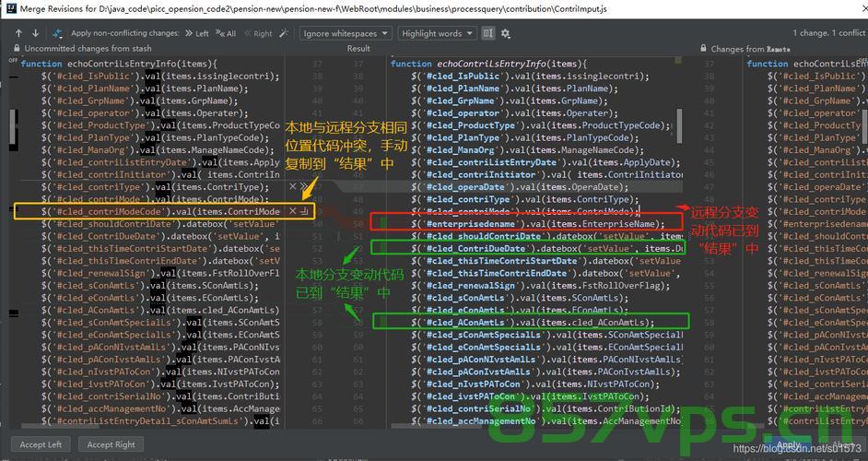Click #enterprisedename line in Remote pane
The height and width of the screenshot is (461, 868).
point(817,224)
